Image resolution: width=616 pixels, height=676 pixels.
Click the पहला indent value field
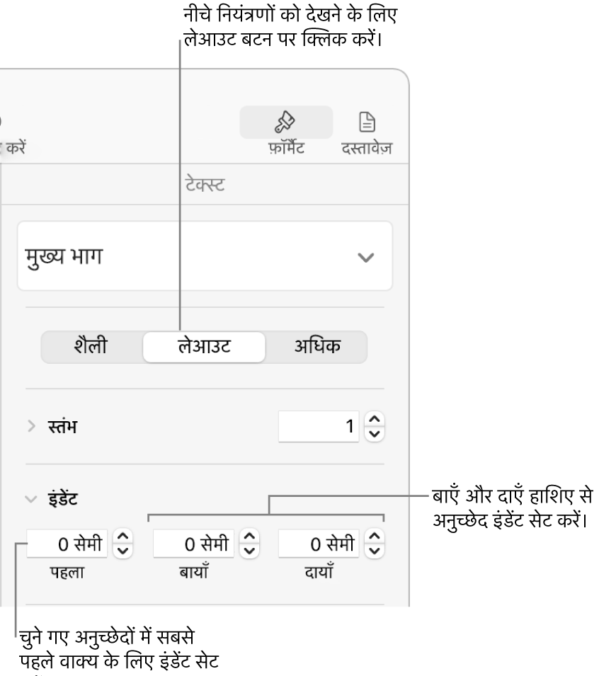(67, 544)
